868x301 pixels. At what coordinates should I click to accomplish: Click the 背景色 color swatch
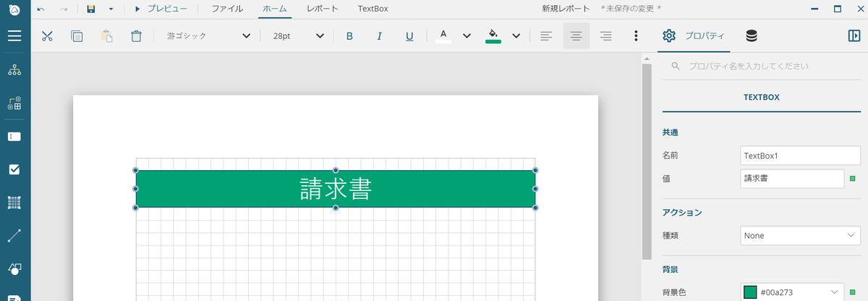750,292
